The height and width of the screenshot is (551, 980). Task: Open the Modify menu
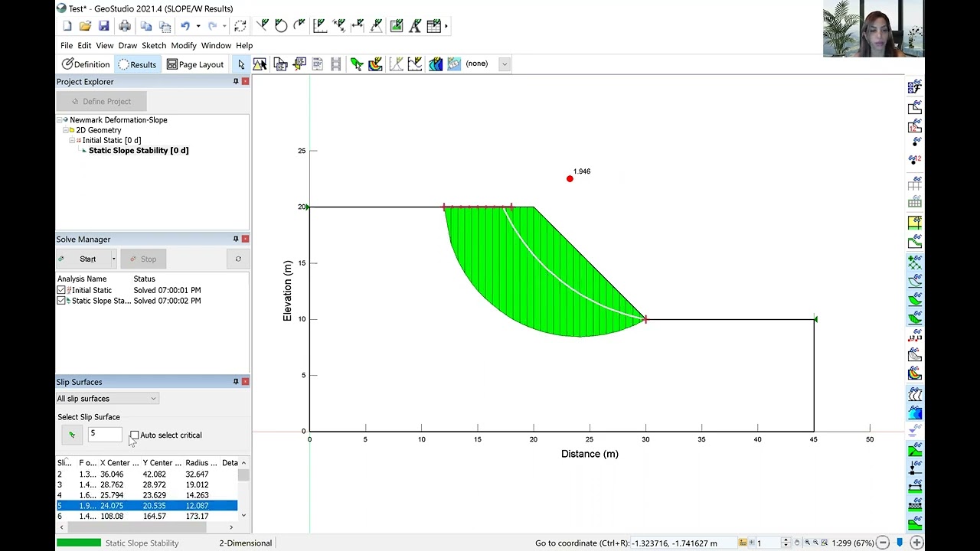pyautogui.click(x=184, y=45)
